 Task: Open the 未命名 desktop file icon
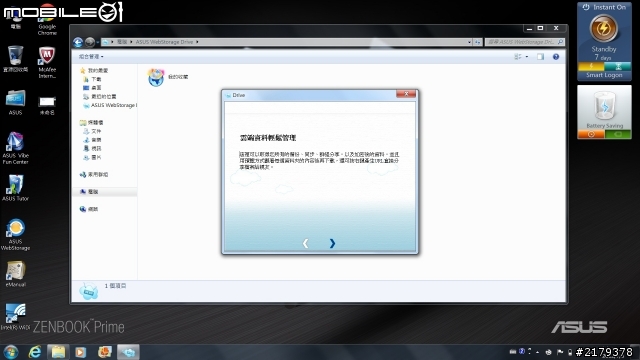[47, 105]
